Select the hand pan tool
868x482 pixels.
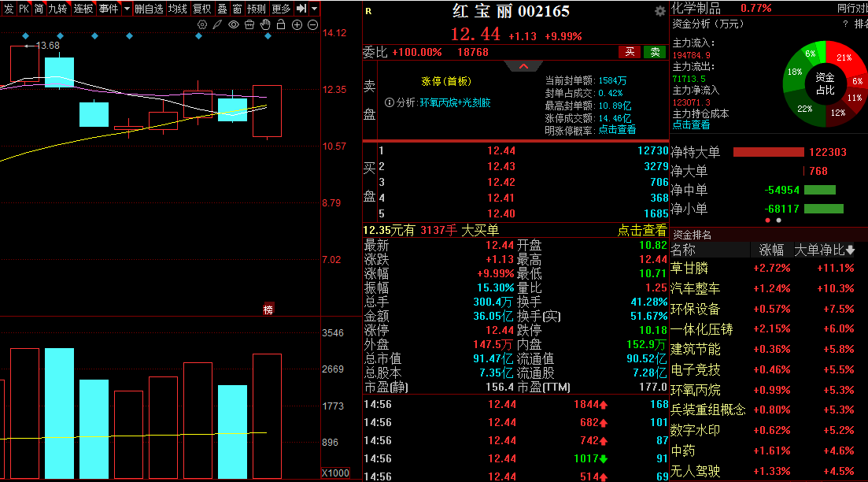[x=265, y=25]
